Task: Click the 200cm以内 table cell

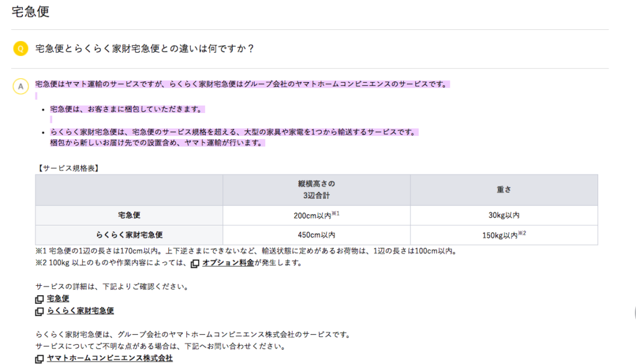Action: [x=316, y=215]
